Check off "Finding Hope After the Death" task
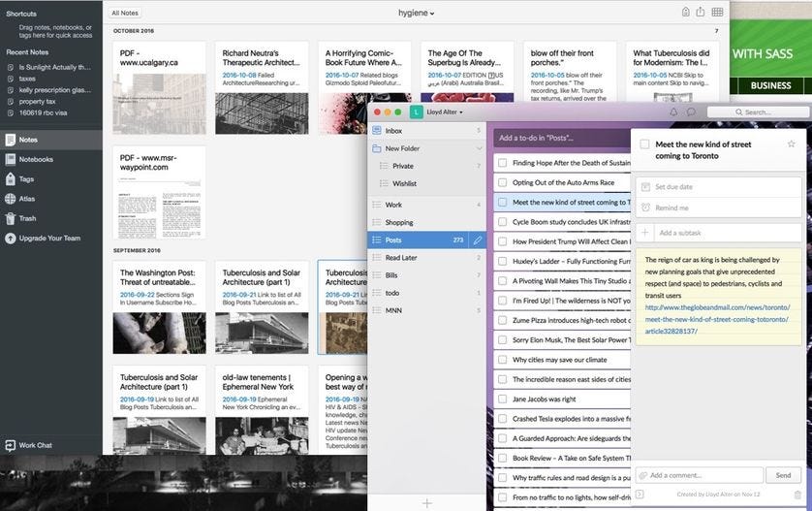 [x=502, y=163]
